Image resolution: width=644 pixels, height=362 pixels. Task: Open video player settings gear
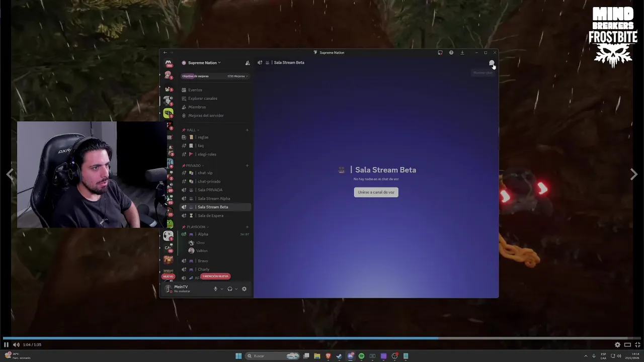click(617, 345)
